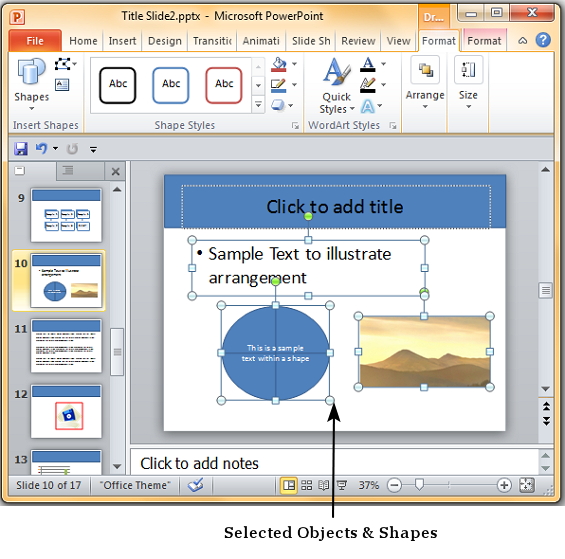Click the 'Office Theme' status bar entry
The height and width of the screenshot is (559, 565).
point(135,485)
